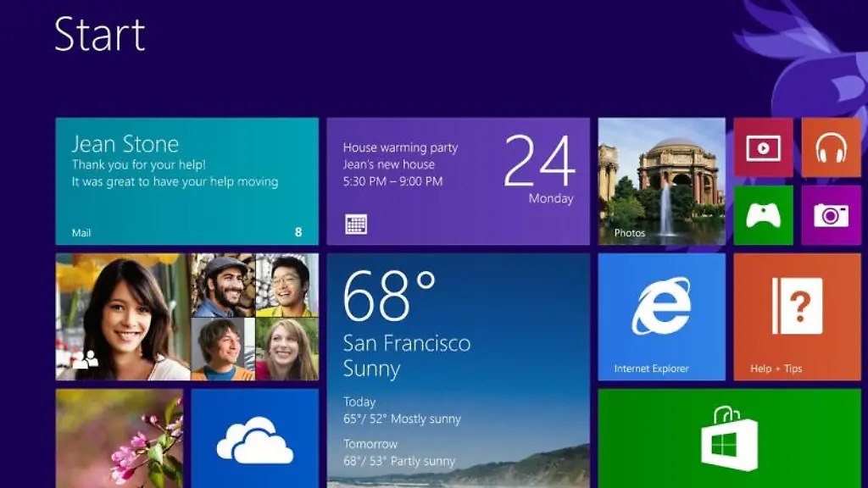Image resolution: width=868 pixels, height=488 pixels.
Task: Open the Xbox Games controller tile
Action: pyautogui.click(x=763, y=215)
